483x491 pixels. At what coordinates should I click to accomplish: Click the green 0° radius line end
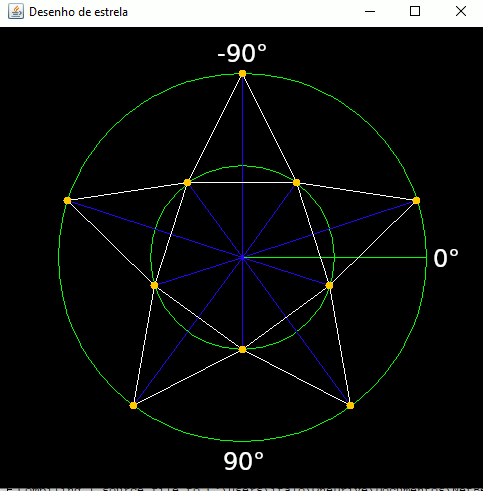point(426,257)
